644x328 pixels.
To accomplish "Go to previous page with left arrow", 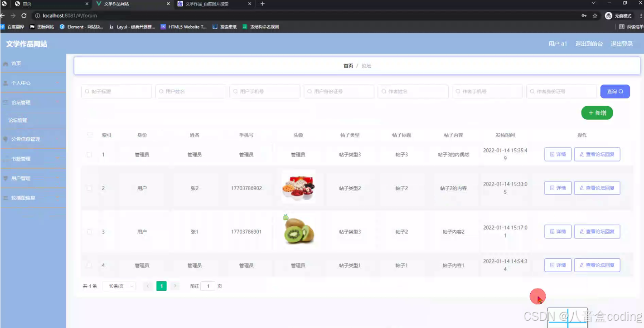I will [x=148, y=286].
